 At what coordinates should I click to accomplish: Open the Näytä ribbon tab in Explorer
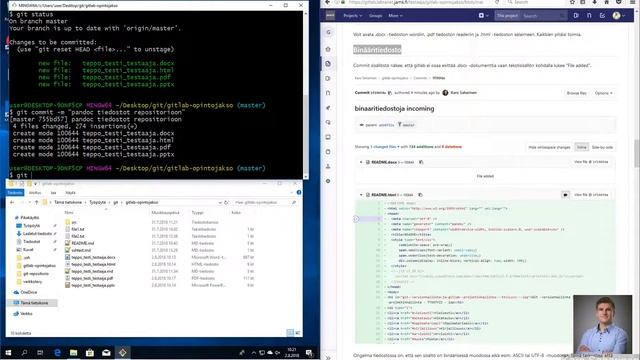(71, 193)
